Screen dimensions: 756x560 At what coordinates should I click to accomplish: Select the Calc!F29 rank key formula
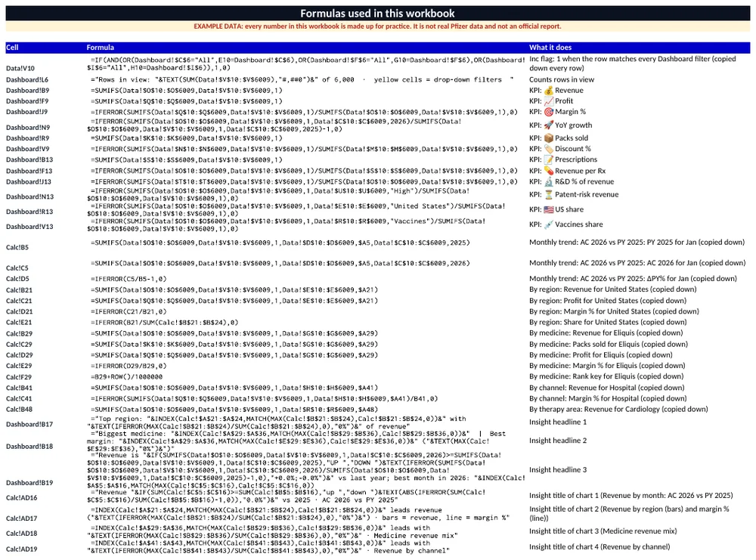127,377
